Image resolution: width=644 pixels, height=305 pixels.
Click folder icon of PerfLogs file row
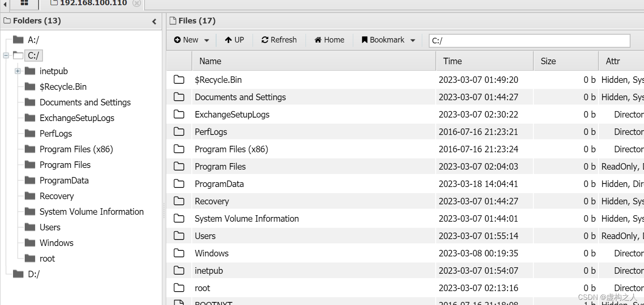179,131
